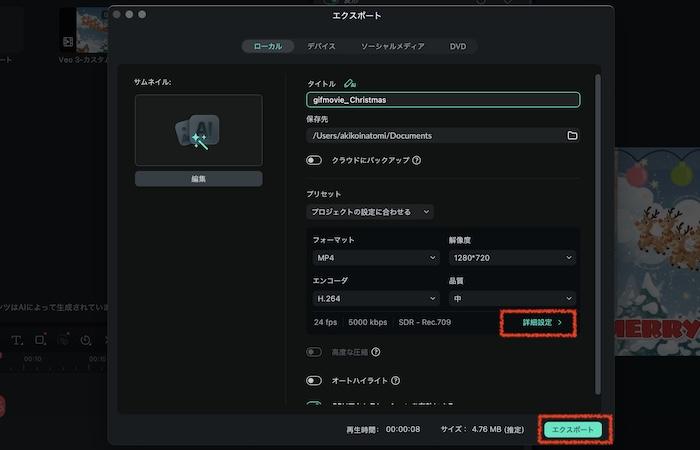The width and height of the screenshot is (700, 450).
Task: Click the speed clock icon in background toolbar
Action: pyautogui.click(x=85, y=341)
